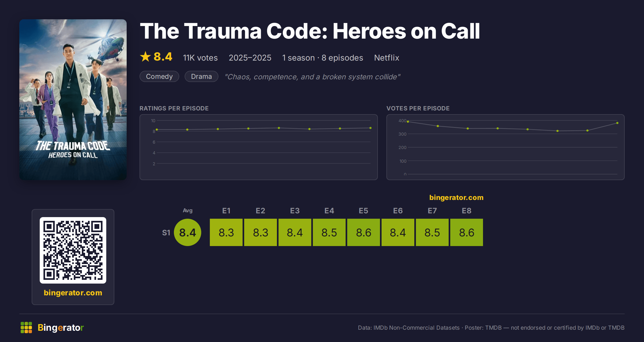Click the Bingerator brand name in footer
The height and width of the screenshot is (342, 644).
pos(61,328)
